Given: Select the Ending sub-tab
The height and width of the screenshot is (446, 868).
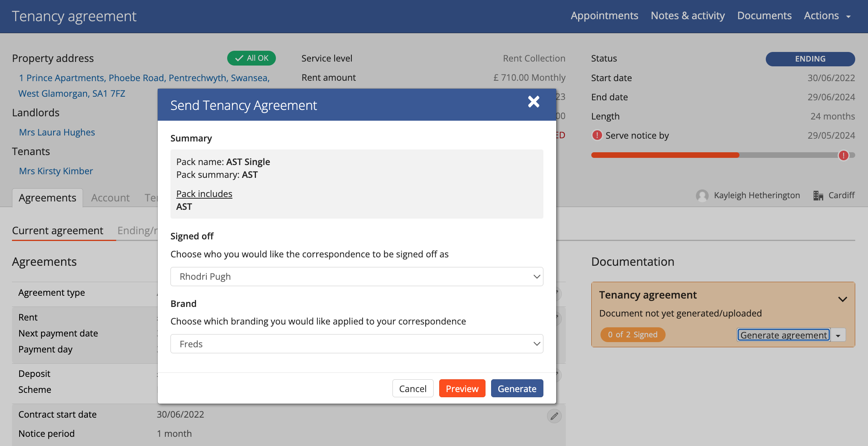Looking at the screenshot, I should pyautogui.click(x=137, y=231).
